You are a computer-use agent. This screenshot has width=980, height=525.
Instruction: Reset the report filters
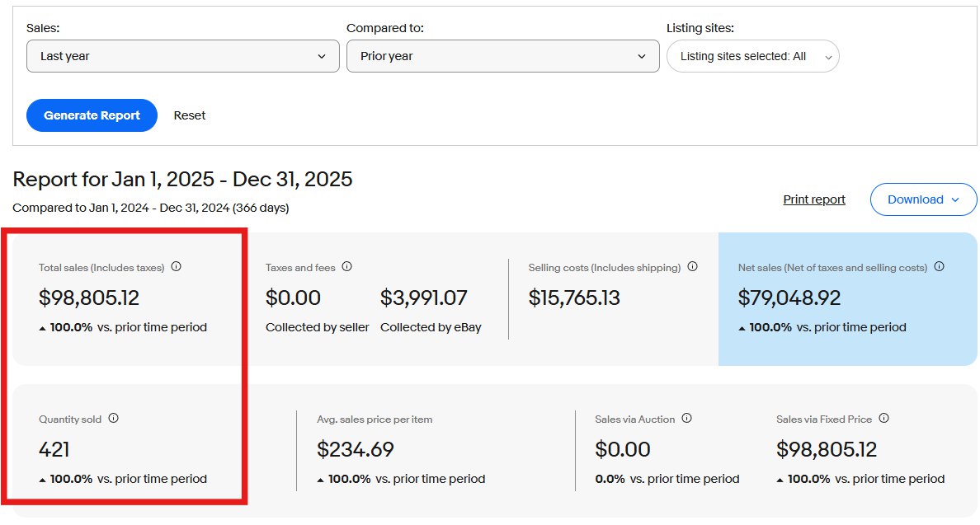(189, 115)
